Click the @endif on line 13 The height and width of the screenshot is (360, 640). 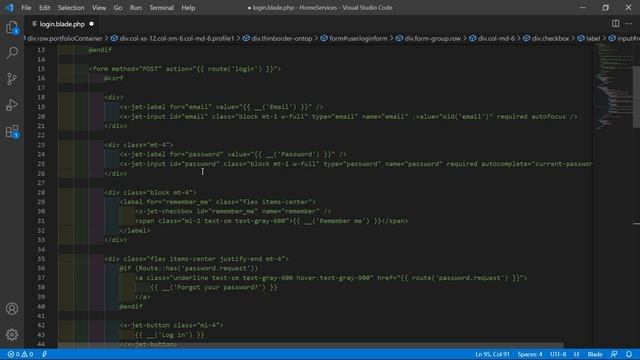pyautogui.click(x=100, y=50)
